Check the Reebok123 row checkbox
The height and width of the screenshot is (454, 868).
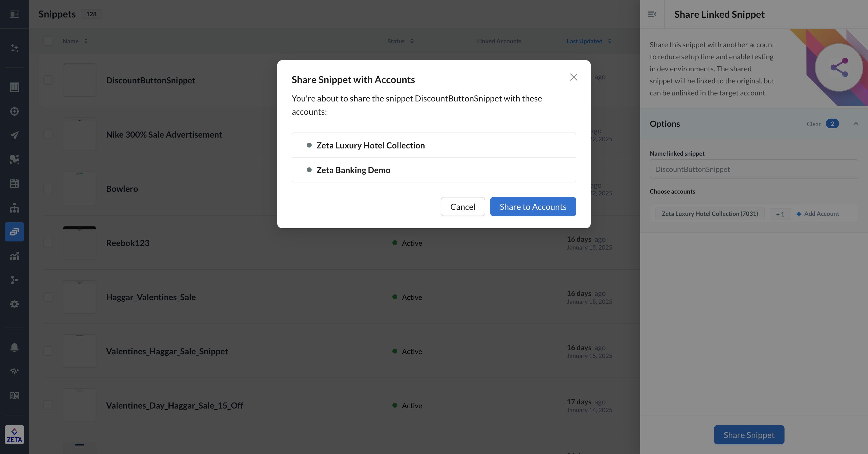click(x=48, y=243)
